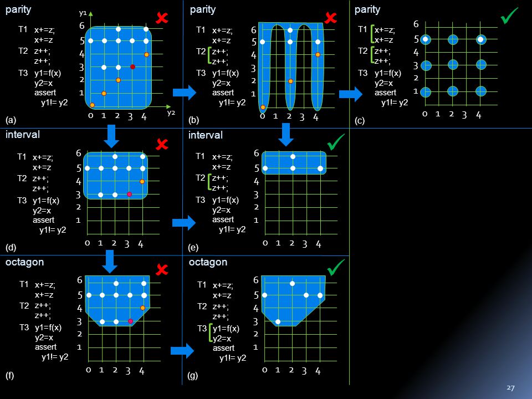Click the "octagon" heading in panel (g)

pyautogui.click(x=208, y=263)
